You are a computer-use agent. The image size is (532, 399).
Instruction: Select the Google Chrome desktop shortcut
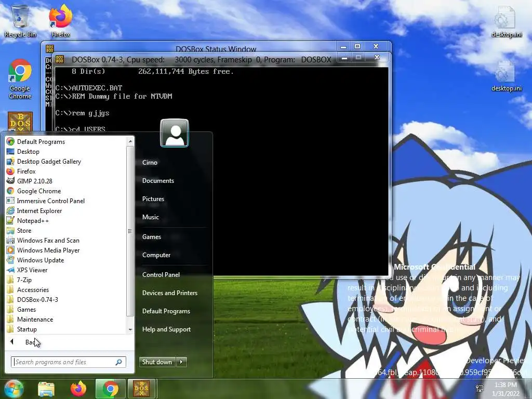coord(20,79)
